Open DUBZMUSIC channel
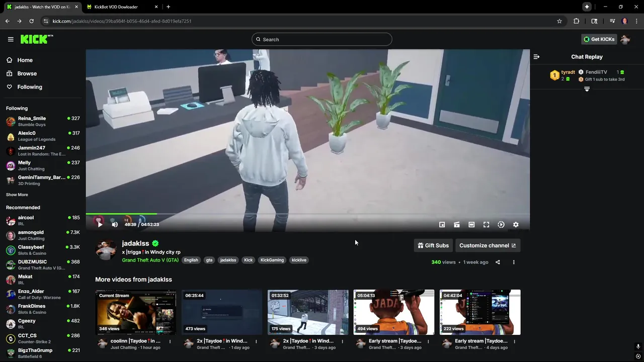The width and height of the screenshot is (644, 362). click(43, 264)
